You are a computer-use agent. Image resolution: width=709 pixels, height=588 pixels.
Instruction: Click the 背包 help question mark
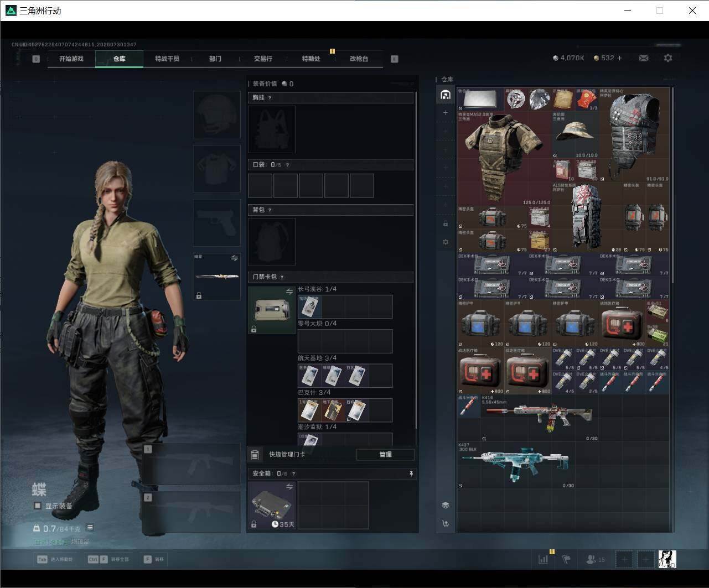pyautogui.click(x=270, y=210)
